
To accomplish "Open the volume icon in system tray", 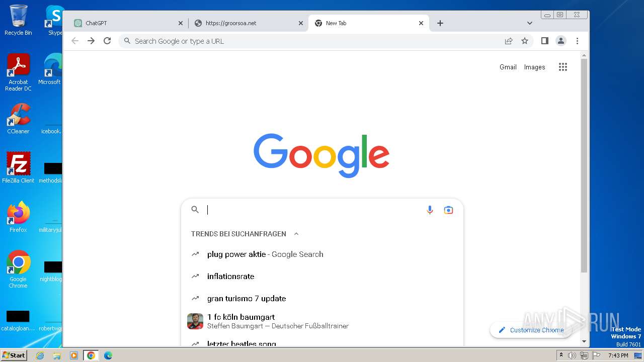I will pyautogui.click(x=572, y=355).
